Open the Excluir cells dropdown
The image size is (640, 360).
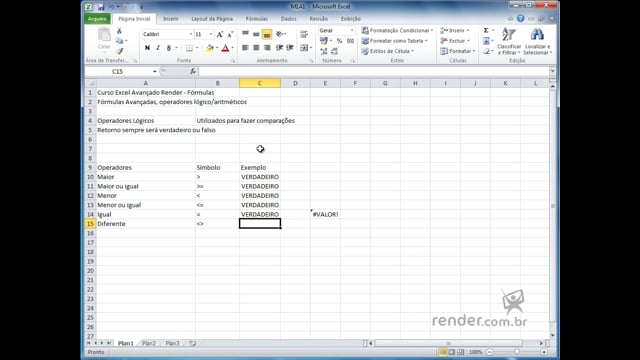pos(455,41)
